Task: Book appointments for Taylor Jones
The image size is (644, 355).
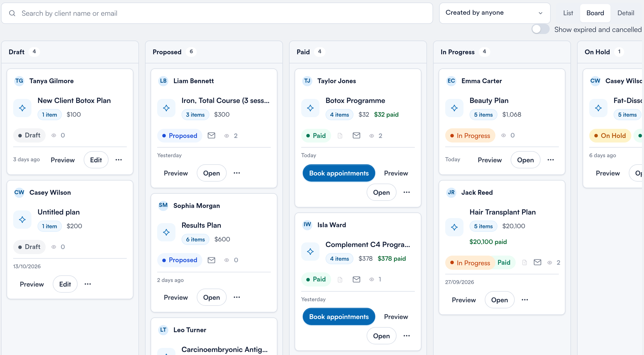Action: 339,173
